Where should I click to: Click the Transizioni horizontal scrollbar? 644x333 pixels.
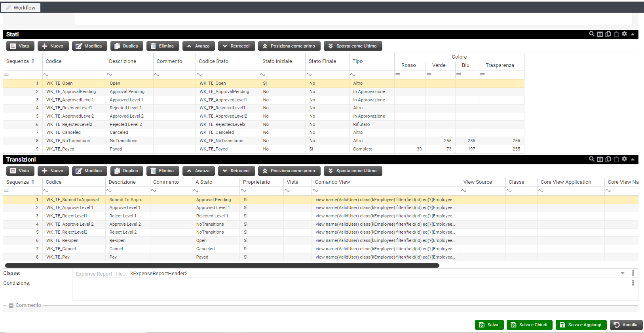(x=222, y=266)
